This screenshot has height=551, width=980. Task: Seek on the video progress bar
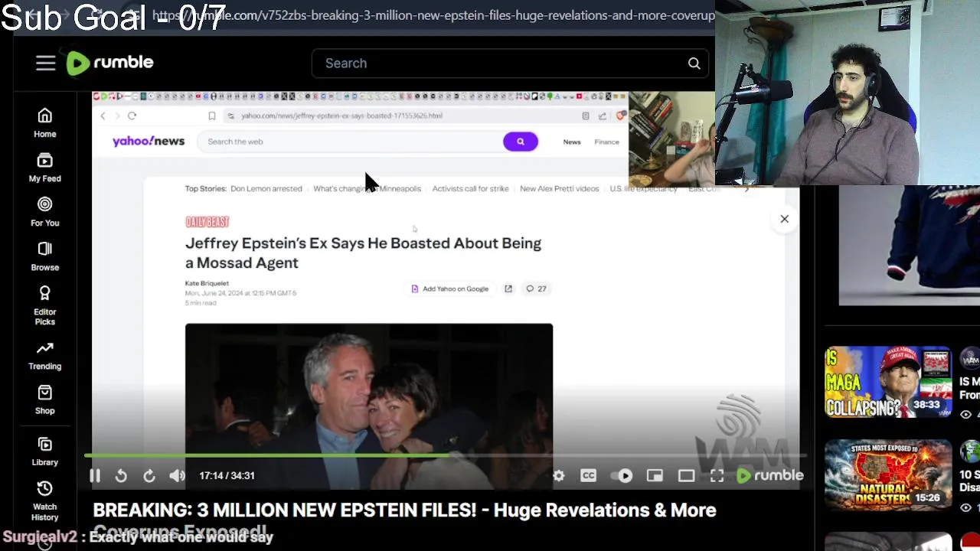[x=446, y=455]
